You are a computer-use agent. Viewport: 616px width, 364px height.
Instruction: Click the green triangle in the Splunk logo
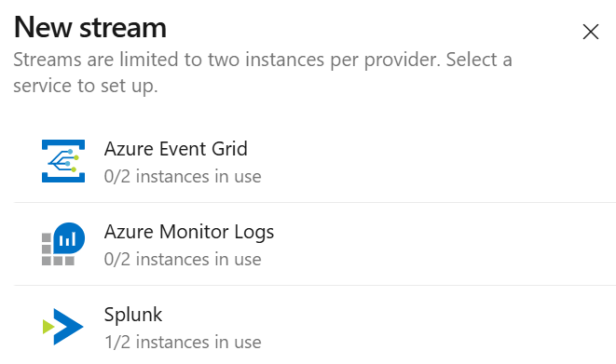point(48,327)
